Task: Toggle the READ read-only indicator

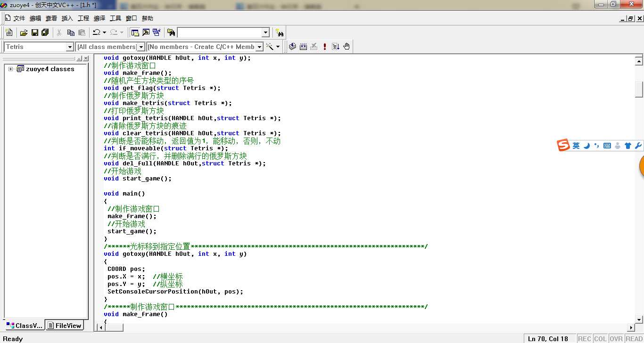Action: coord(634,339)
